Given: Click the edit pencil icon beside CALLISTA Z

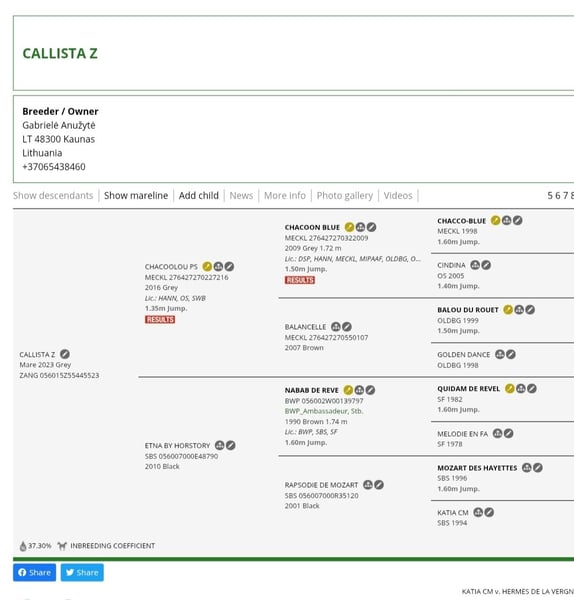Looking at the screenshot, I should [65, 354].
